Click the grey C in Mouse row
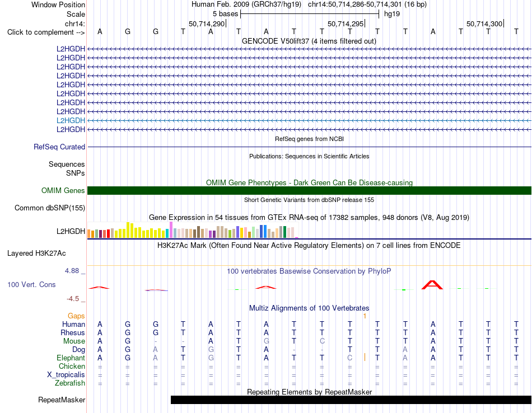This screenshot has height=413, width=532. 322,341
